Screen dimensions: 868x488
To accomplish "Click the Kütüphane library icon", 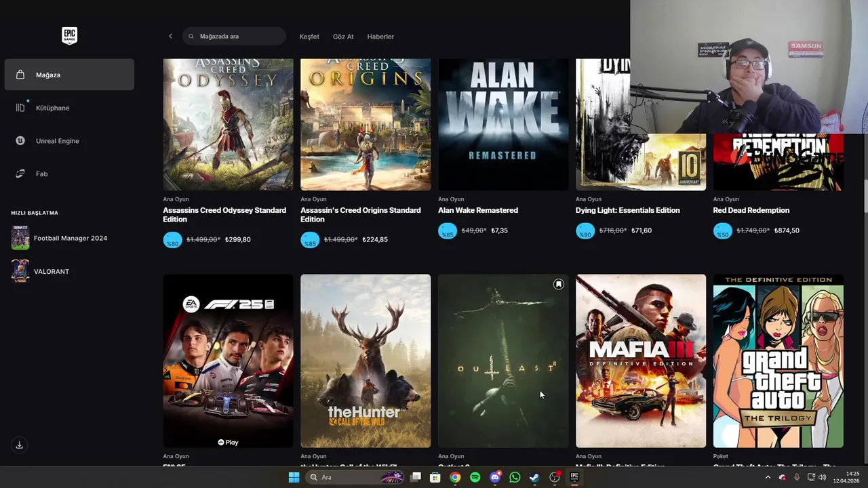I will pos(20,108).
